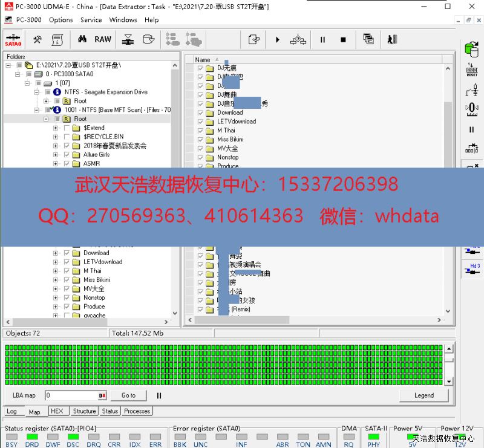Click the RESET icon in right sidebar
The width and height of the screenshot is (484, 448).
[x=472, y=70]
